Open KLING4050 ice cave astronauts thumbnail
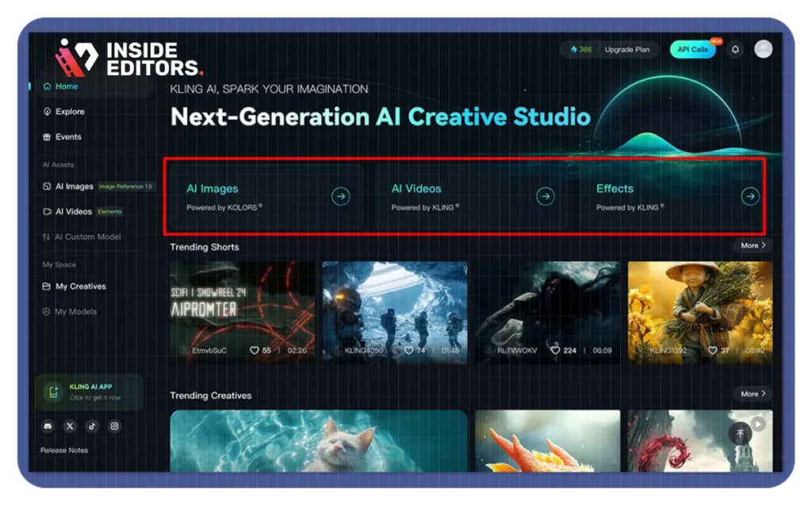Viewport: 812px width, 505px height. click(395, 313)
